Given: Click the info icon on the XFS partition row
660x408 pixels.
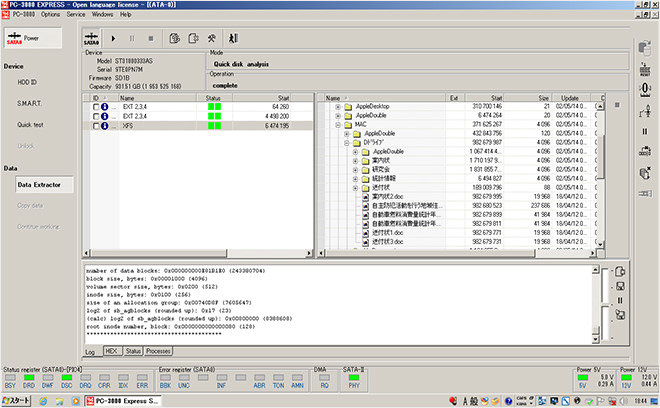Looking at the screenshot, I should [x=105, y=126].
